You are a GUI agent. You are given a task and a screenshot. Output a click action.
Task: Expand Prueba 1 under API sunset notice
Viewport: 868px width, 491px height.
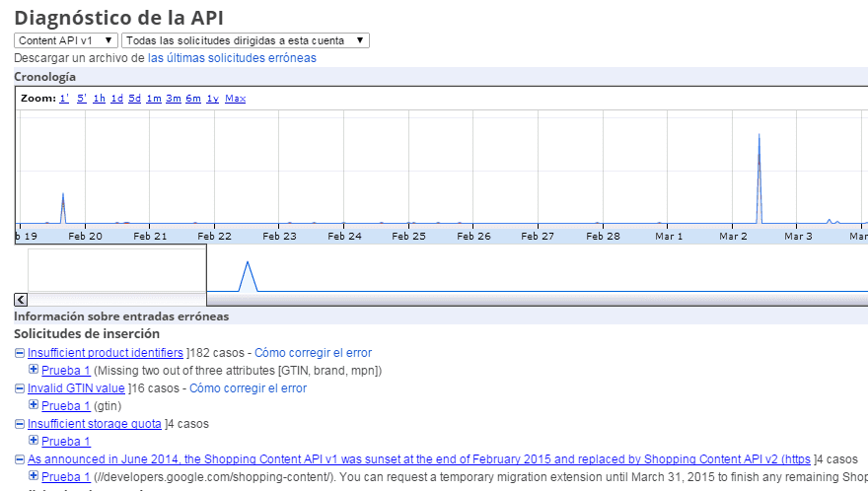point(34,475)
